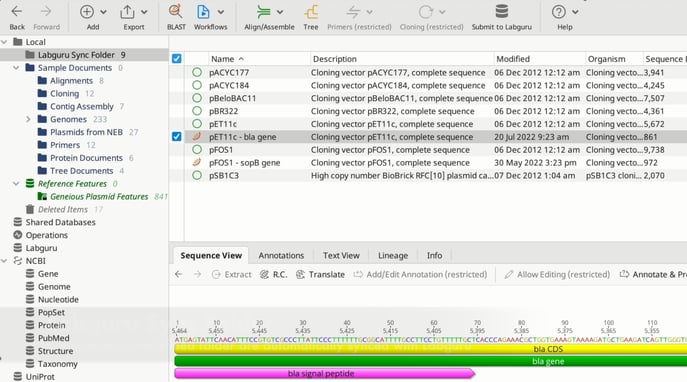The height and width of the screenshot is (382, 687).
Task: Toggle the select-all checkbox in table header
Action: click(x=177, y=59)
